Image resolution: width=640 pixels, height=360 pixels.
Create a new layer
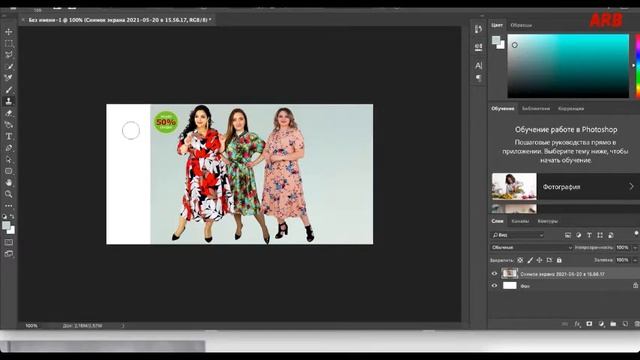coord(625,324)
